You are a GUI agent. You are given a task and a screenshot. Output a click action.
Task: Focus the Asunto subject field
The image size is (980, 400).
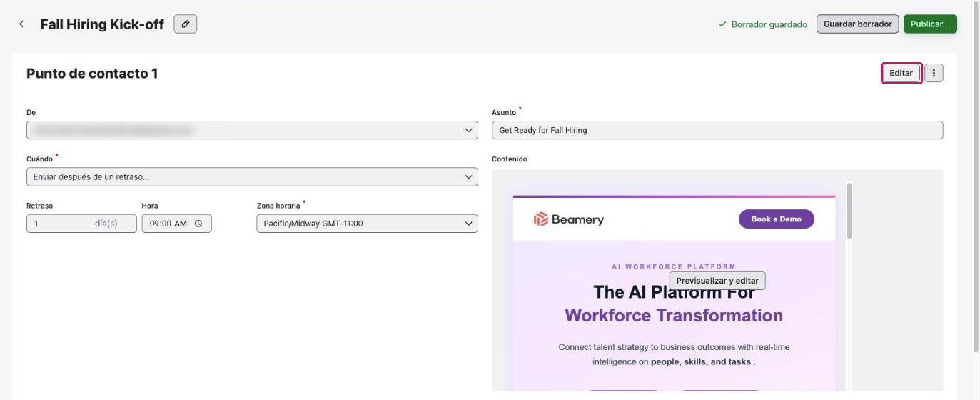click(717, 130)
